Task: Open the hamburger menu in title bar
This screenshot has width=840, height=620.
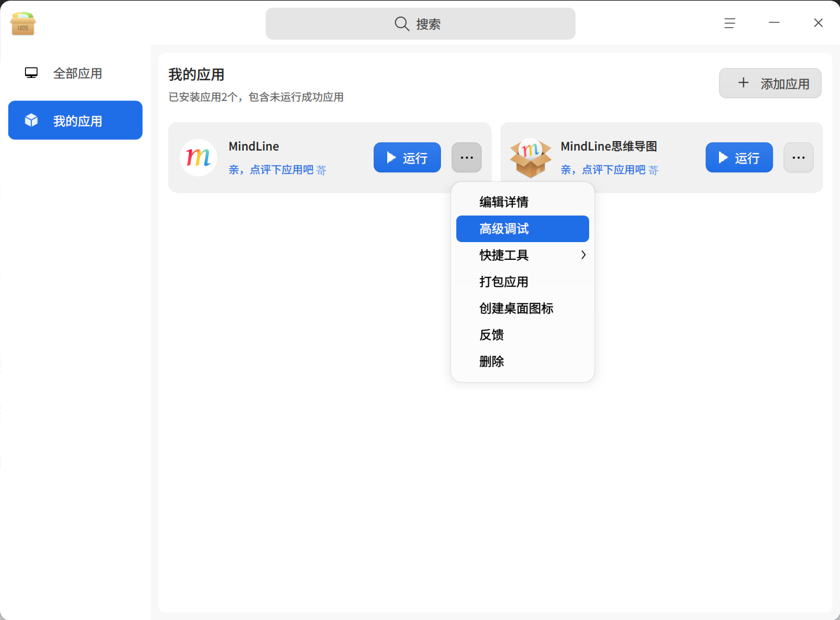Action: click(x=730, y=23)
